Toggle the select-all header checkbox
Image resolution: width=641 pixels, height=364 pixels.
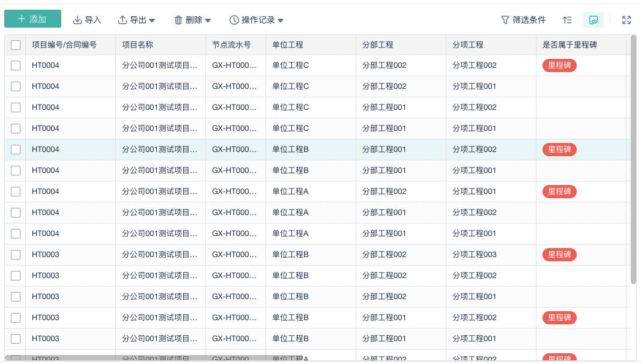tap(16, 45)
